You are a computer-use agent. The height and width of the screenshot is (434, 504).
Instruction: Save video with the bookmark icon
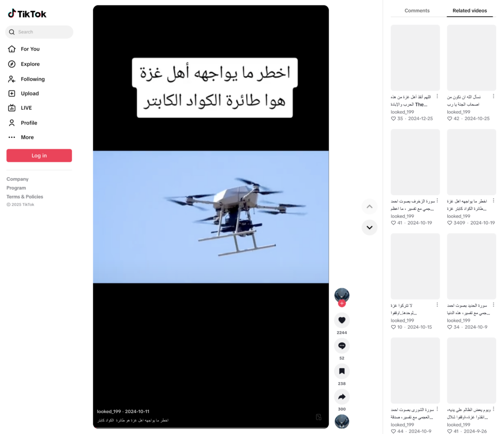(342, 371)
